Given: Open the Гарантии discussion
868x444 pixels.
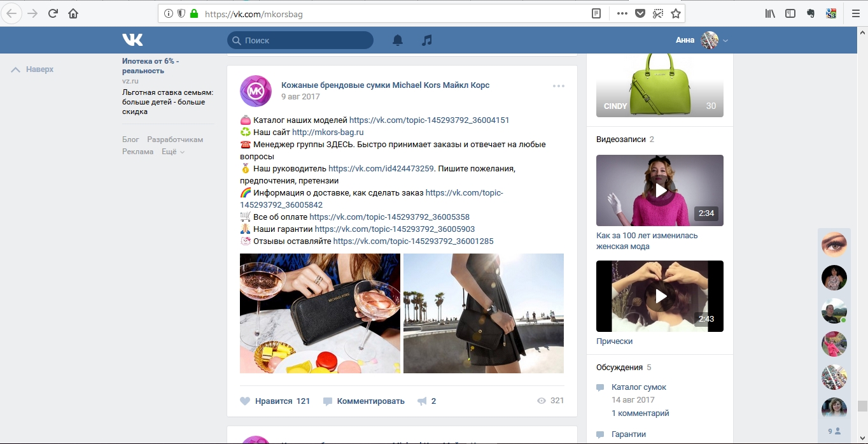Looking at the screenshot, I should point(629,434).
